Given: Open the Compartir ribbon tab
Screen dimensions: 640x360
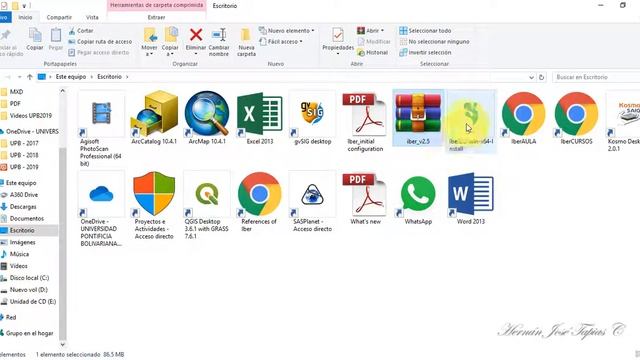Looking at the screenshot, I should (59, 17).
